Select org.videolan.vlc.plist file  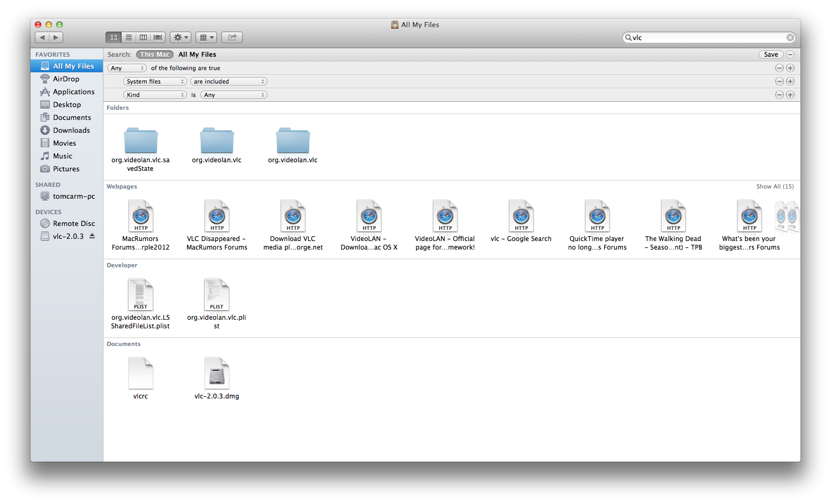coord(217,304)
